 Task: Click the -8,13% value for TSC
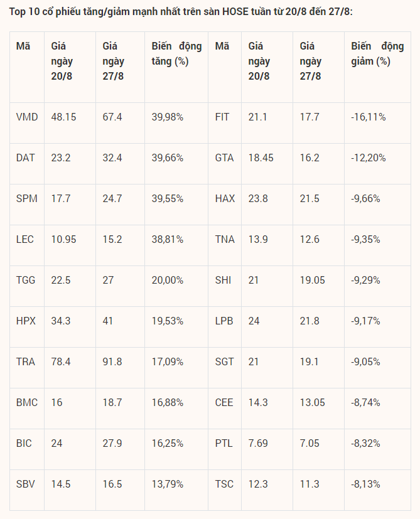366,484
